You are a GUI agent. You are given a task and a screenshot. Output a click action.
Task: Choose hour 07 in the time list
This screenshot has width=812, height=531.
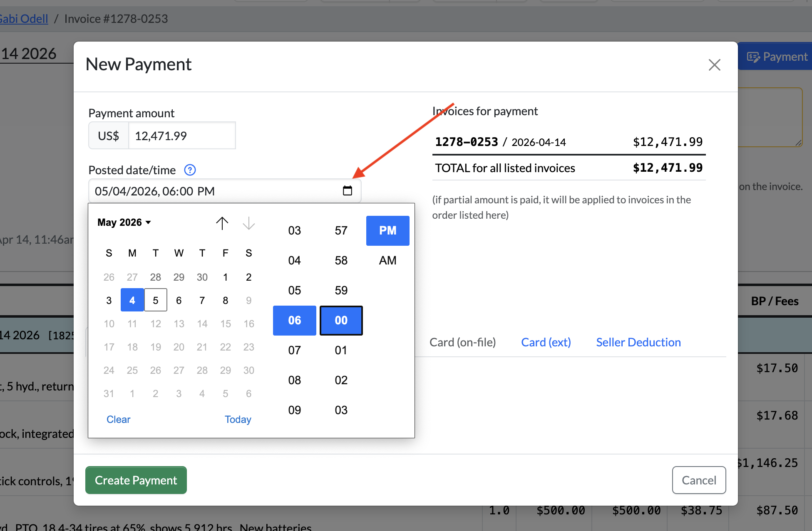point(294,350)
